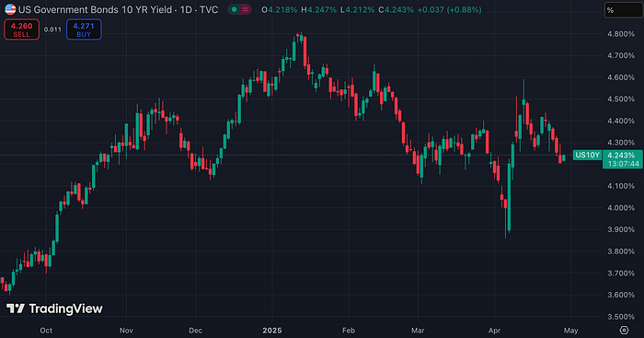The width and height of the screenshot is (644, 338).
Task: Click the 3.800% price scale label
Action: pyautogui.click(x=621, y=251)
